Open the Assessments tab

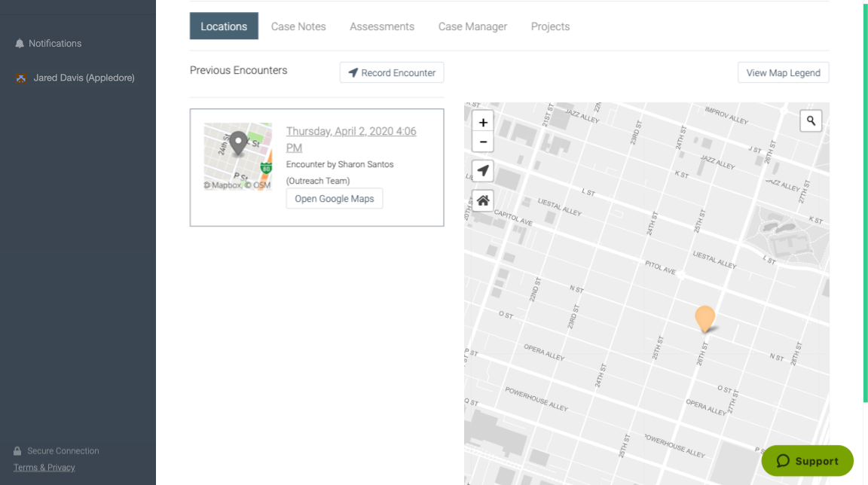382,26
